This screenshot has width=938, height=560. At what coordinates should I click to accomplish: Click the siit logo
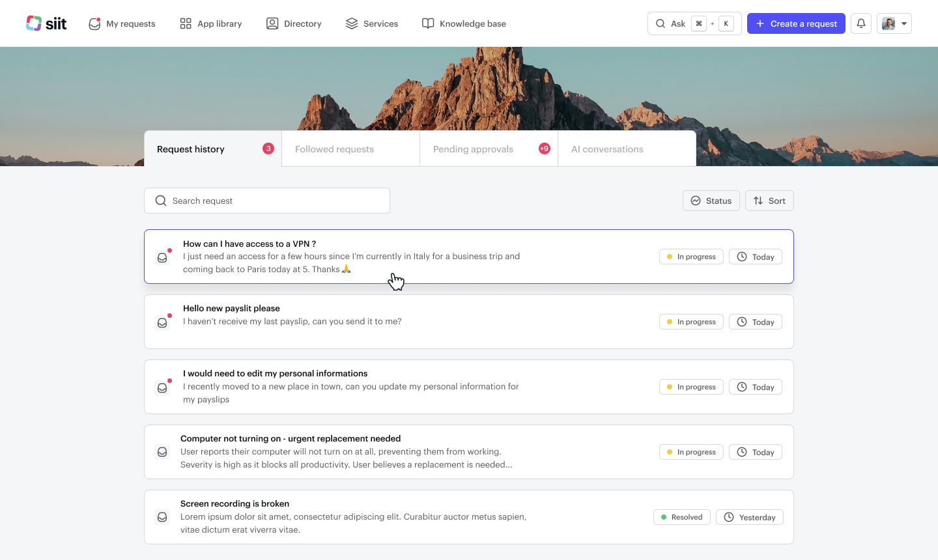(46, 23)
